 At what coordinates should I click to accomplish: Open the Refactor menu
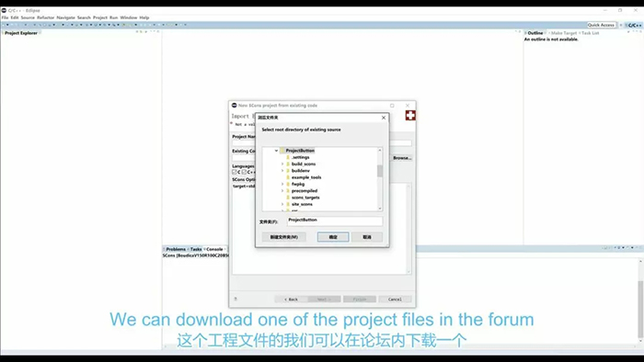coord(46,17)
